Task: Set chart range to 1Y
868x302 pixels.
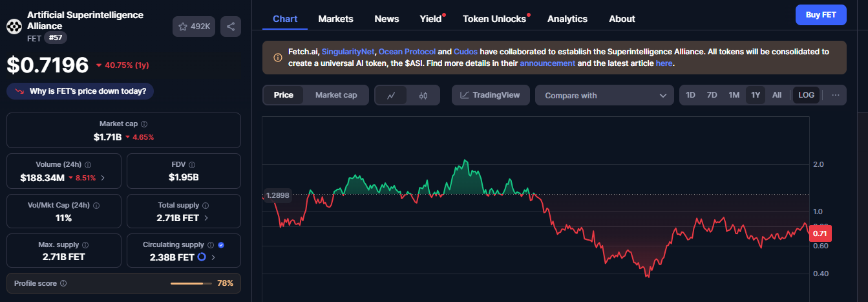Action: 756,95
